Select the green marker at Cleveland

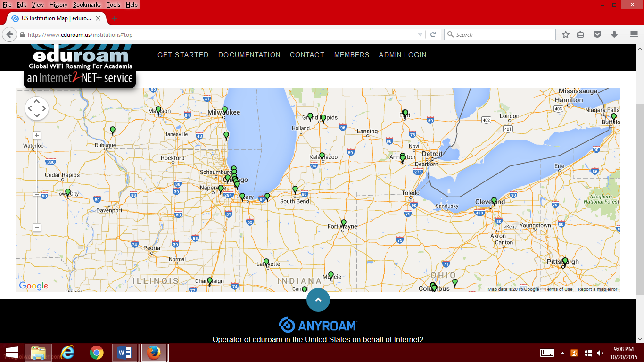(x=494, y=201)
